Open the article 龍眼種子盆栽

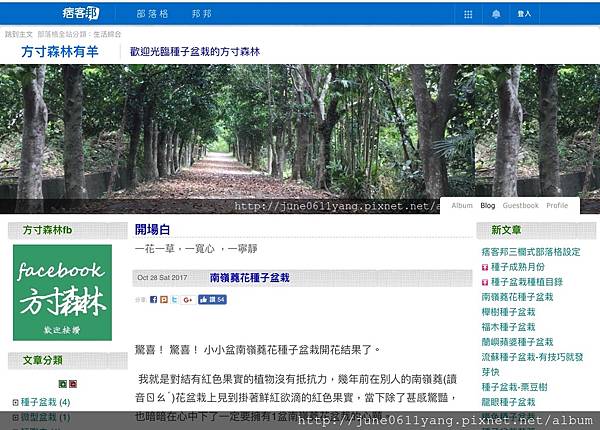tap(508, 402)
